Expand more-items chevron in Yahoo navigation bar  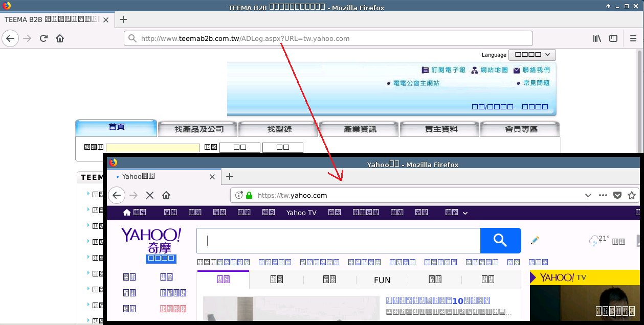tap(465, 213)
